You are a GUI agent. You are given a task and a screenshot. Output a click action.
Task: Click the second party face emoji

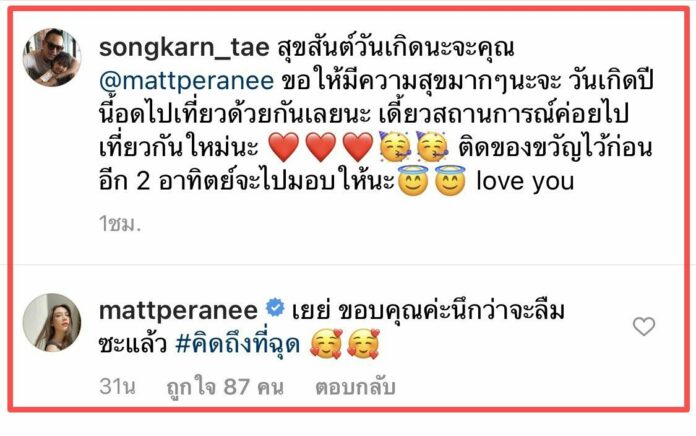[x=432, y=146]
